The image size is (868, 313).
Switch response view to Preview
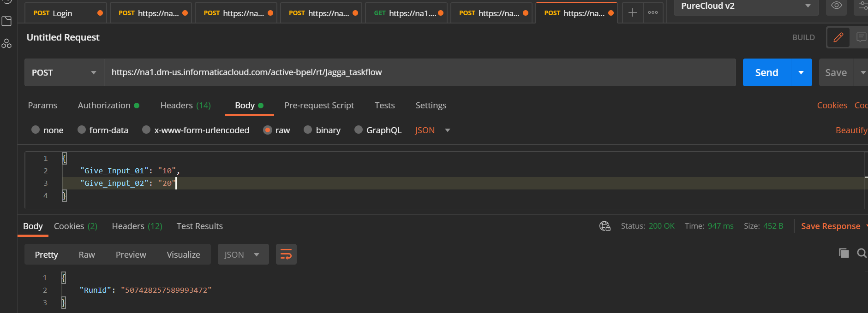point(131,254)
